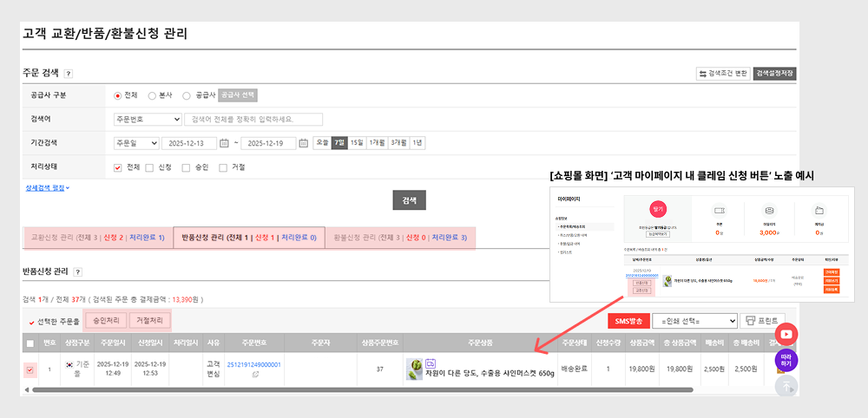Click the 13,390 total payment amount text
This screenshot has height=418, width=868.
coord(182,300)
